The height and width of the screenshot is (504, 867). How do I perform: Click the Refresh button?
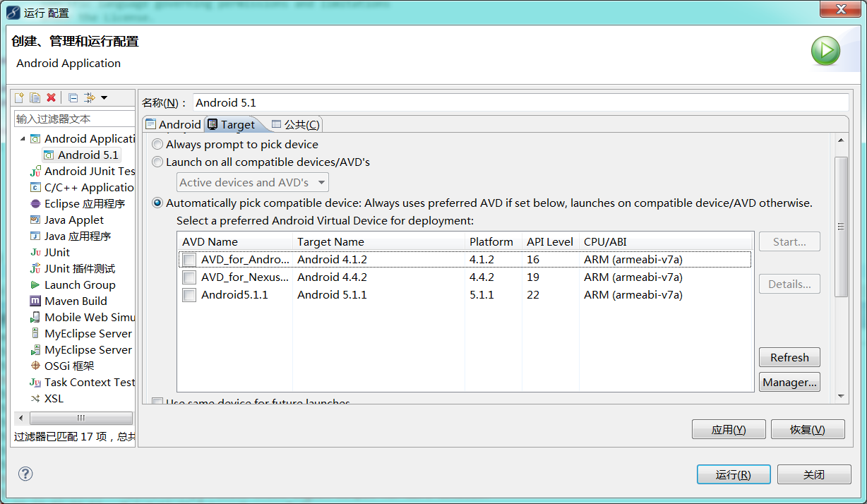[789, 357]
